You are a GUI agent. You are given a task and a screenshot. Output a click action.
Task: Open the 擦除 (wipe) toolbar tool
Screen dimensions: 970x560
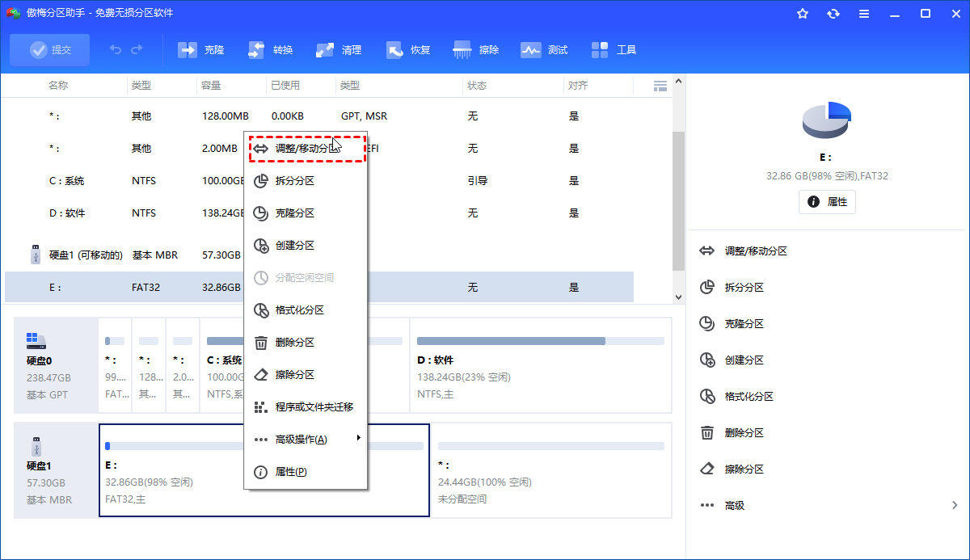tap(476, 50)
